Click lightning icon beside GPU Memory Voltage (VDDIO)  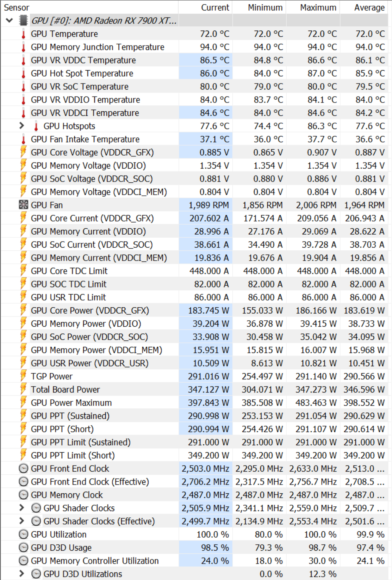23,165
